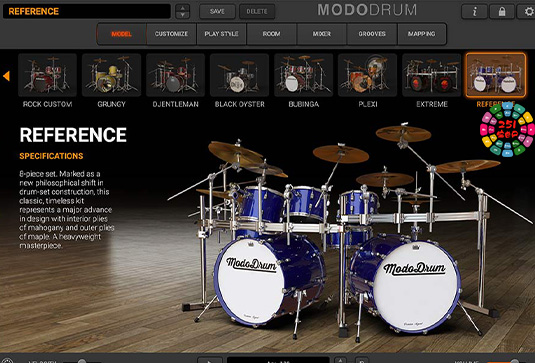The image size is (535, 363).
Task: Click the BLACK OYSTER label text
Action: (x=240, y=104)
